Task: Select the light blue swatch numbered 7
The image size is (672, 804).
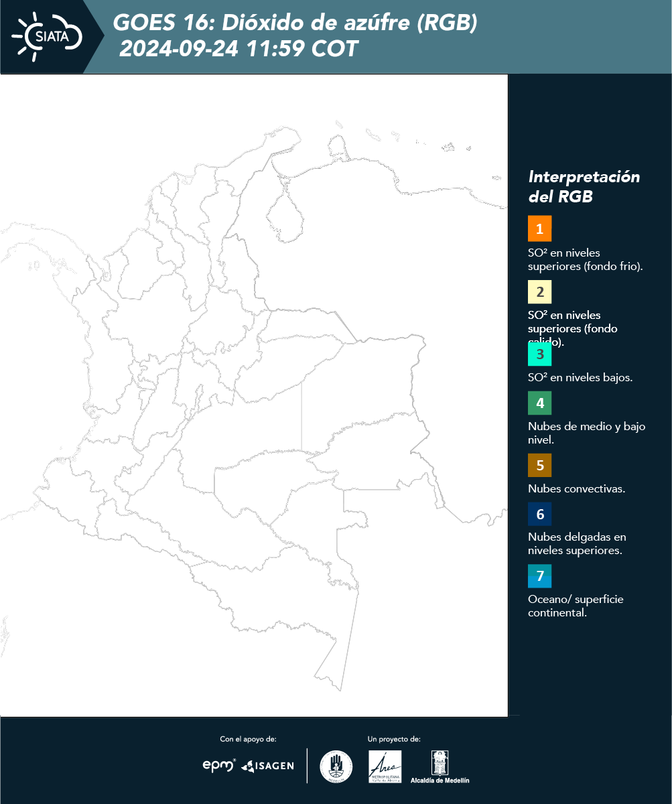Action: (x=540, y=576)
